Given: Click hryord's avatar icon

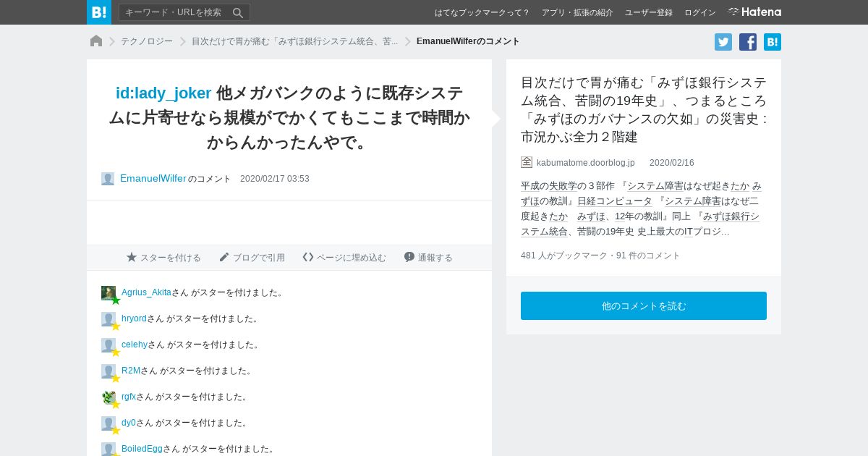Looking at the screenshot, I should [109, 319].
